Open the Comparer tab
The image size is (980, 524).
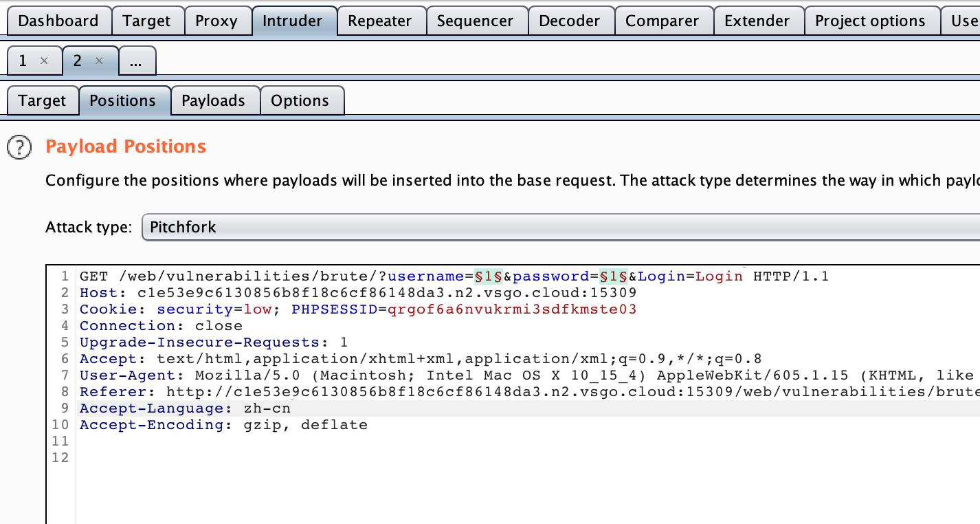point(663,21)
